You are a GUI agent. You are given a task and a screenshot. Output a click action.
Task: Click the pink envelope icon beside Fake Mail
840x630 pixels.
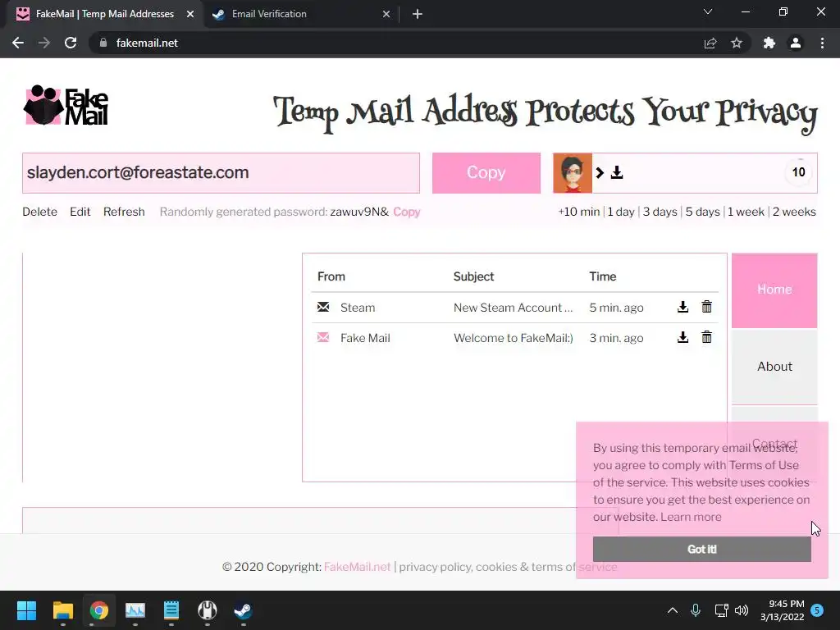click(x=323, y=337)
